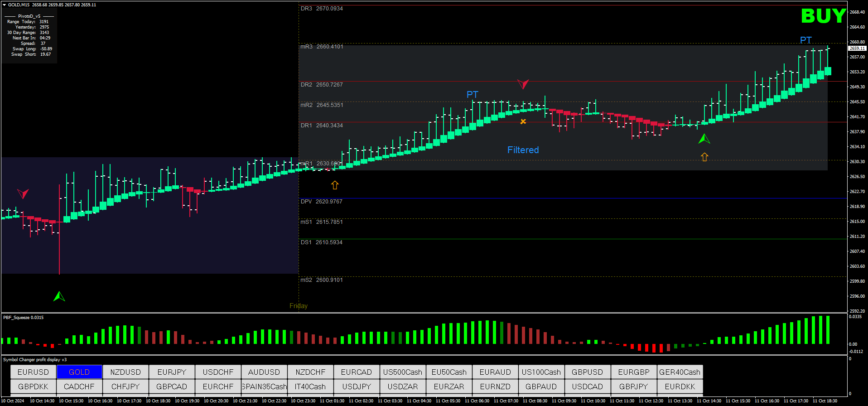The image size is (868, 406).
Task: Select the blue Filtered label on the chart
Action: [x=523, y=150]
